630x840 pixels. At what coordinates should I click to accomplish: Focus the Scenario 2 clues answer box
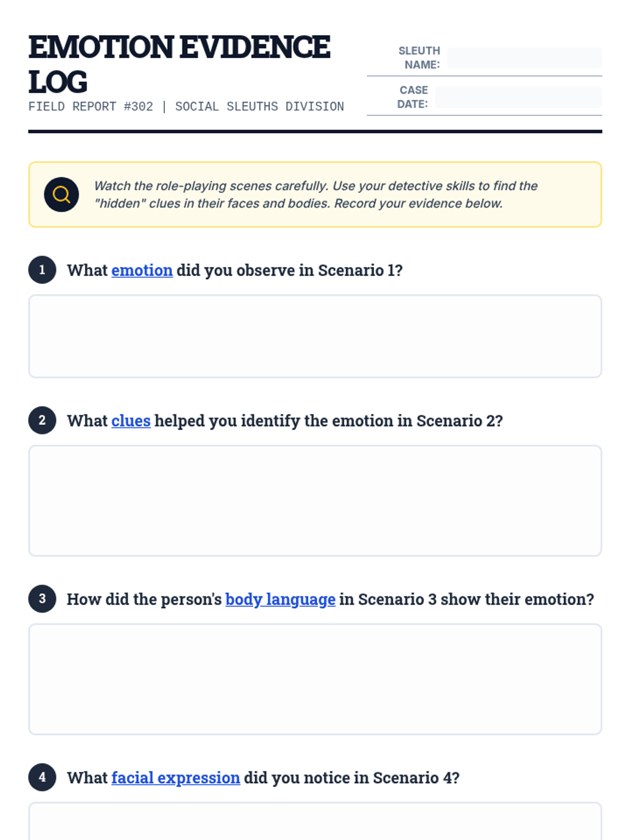(x=315, y=501)
